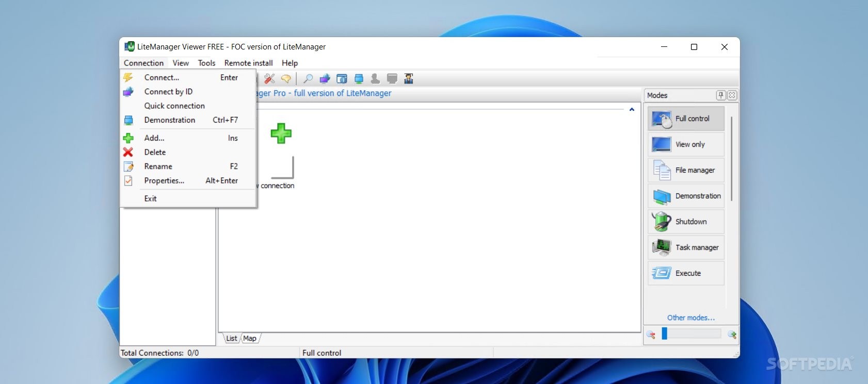
Task: Select Shutdown mode
Action: [686, 222]
